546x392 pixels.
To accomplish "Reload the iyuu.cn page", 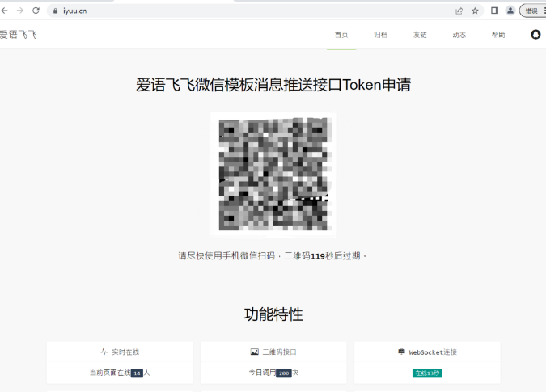I will [x=36, y=11].
